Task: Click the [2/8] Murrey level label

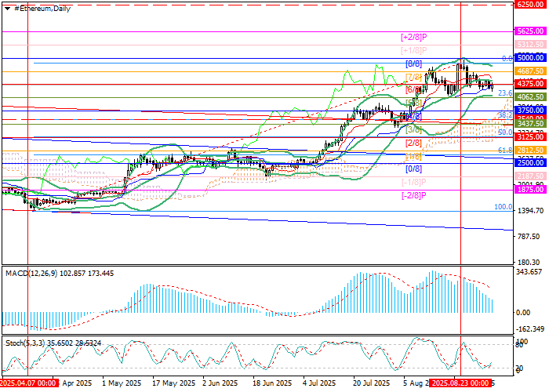Action: pos(413,143)
